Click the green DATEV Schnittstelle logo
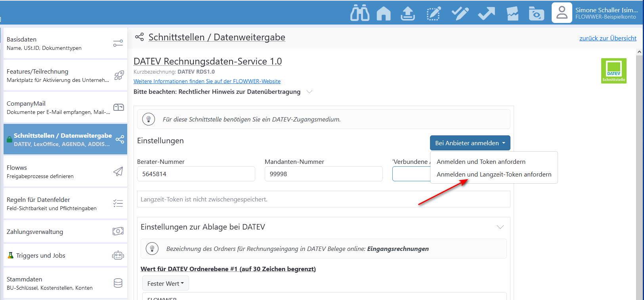 [x=613, y=71]
